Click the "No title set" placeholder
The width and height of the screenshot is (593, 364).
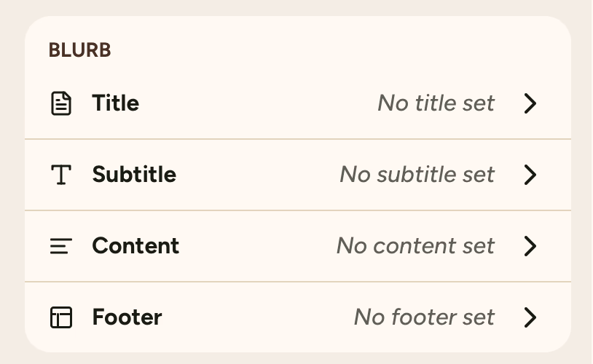436,103
